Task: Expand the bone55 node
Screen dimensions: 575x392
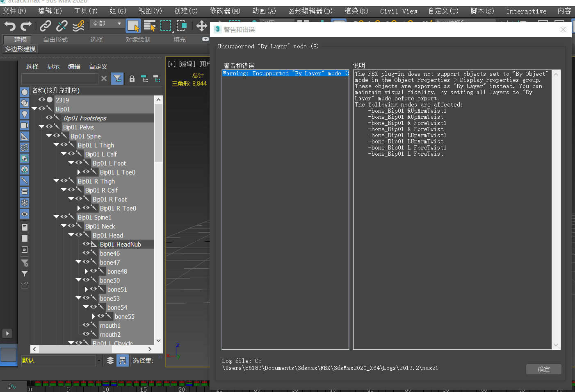Action: click(x=94, y=316)
